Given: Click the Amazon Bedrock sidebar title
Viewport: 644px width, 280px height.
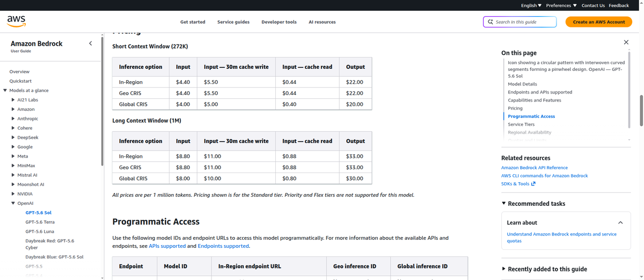Looking at the screenshot, I should click(36, 43).
